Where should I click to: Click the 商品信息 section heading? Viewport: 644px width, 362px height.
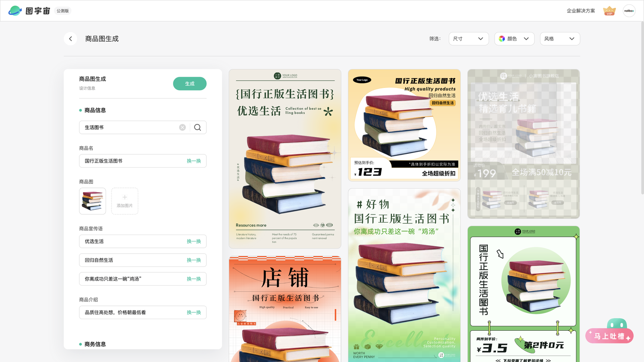pos(95,110)
